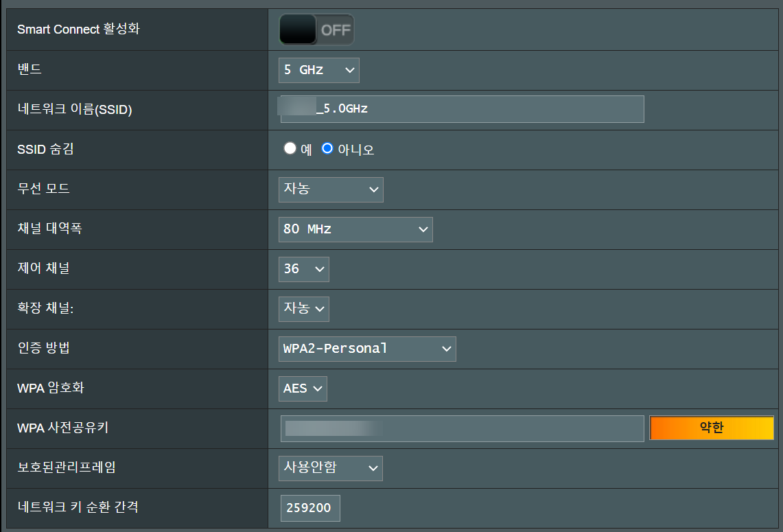Viewport: 783px width, 532px height.
Task: Click the 네트워크 키 순환 간격 259200 field
Action: [x=310, y=508]
